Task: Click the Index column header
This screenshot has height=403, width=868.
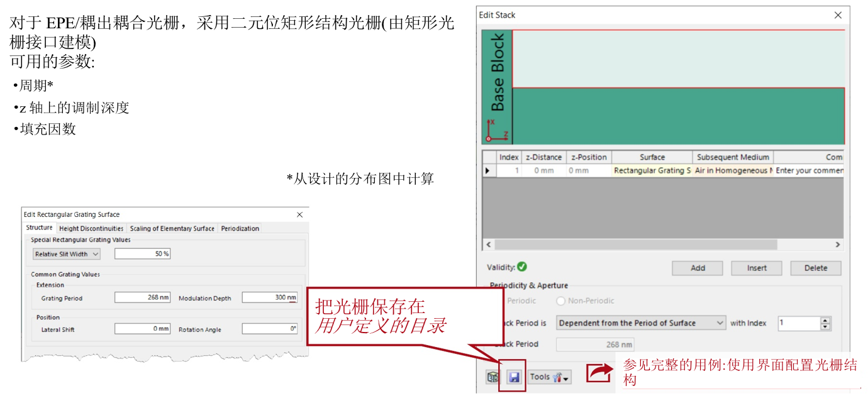Action: 509,157
